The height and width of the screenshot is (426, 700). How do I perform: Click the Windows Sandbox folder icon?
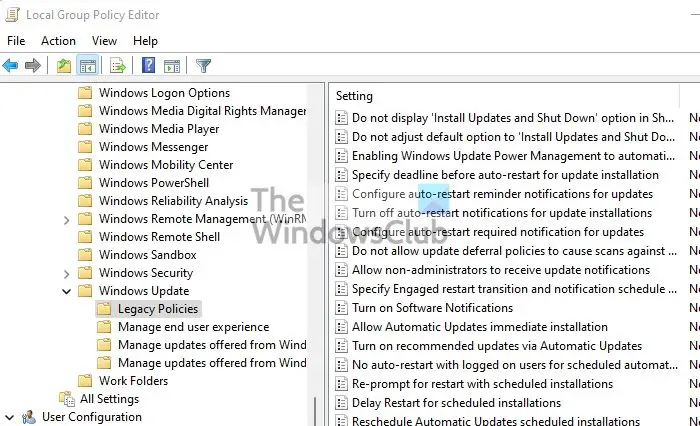[x=85, y=255]
